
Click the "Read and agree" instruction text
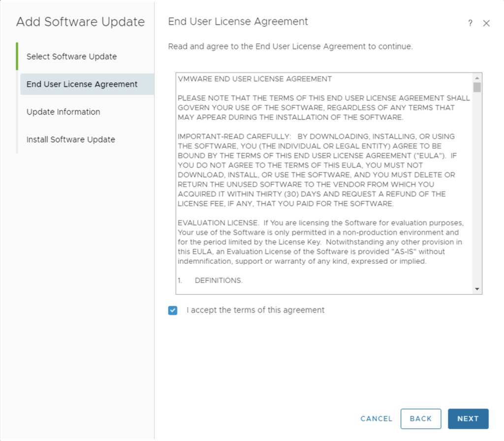pos(290,47)
